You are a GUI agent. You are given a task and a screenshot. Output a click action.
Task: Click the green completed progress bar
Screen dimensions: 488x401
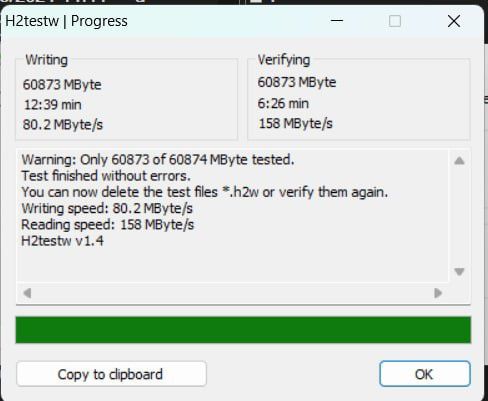(243, 330)
